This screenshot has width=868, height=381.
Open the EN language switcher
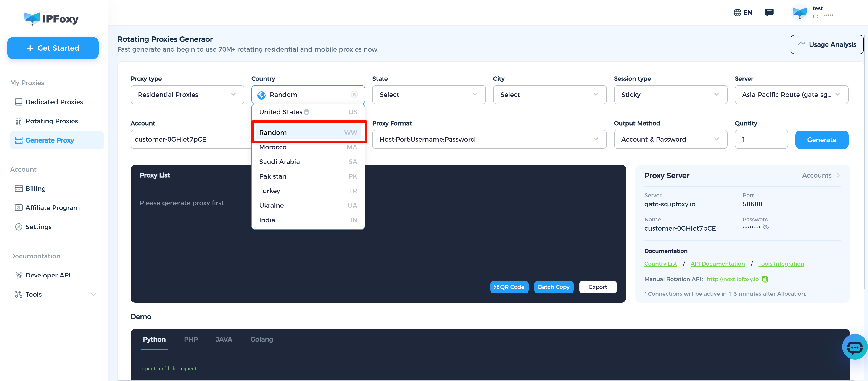pyautogui.click(x=743, y=12)
